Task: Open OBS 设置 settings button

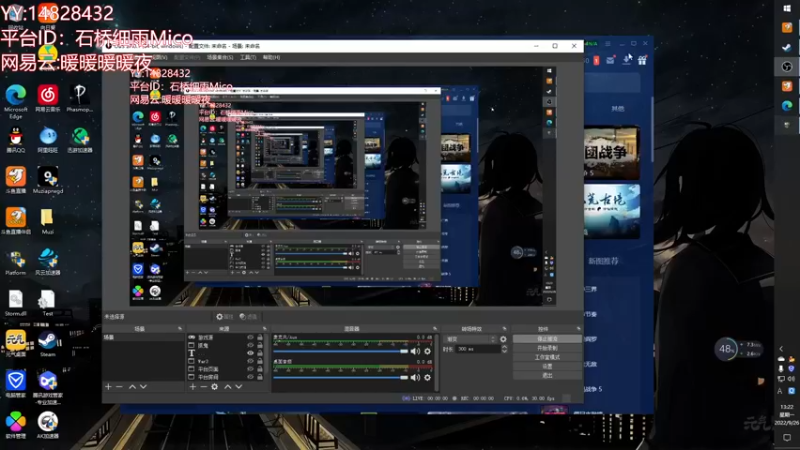Action: click(x=547, y=366)
